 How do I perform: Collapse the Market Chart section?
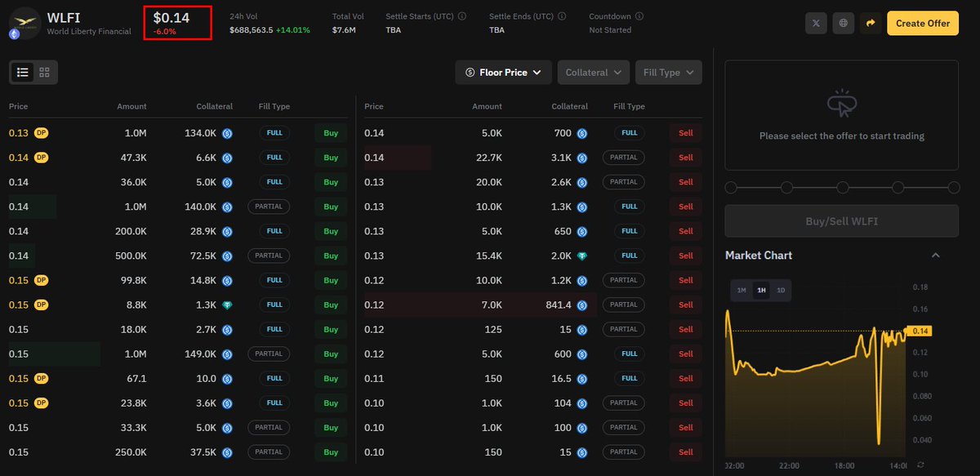(936, 256)
